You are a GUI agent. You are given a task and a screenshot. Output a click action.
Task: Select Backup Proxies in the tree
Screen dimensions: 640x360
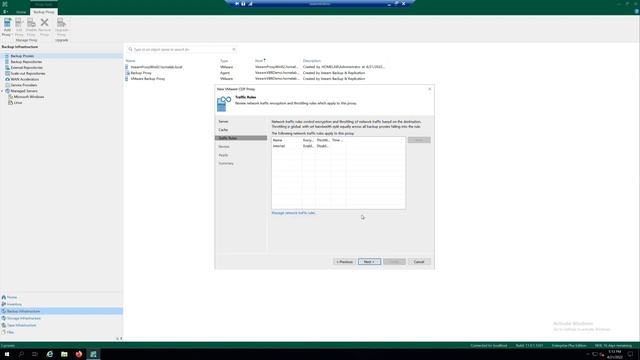point(22,56)
